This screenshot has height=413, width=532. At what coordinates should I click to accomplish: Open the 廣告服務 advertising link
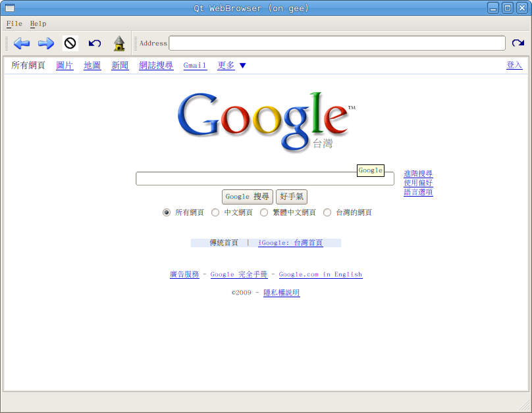pyautogui.click(x=184, y=274)
